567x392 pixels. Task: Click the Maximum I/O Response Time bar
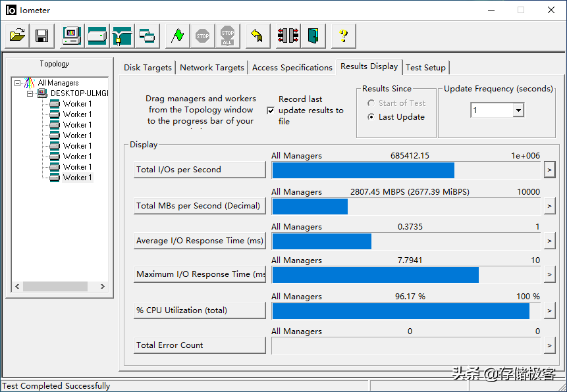click(406, 275)
